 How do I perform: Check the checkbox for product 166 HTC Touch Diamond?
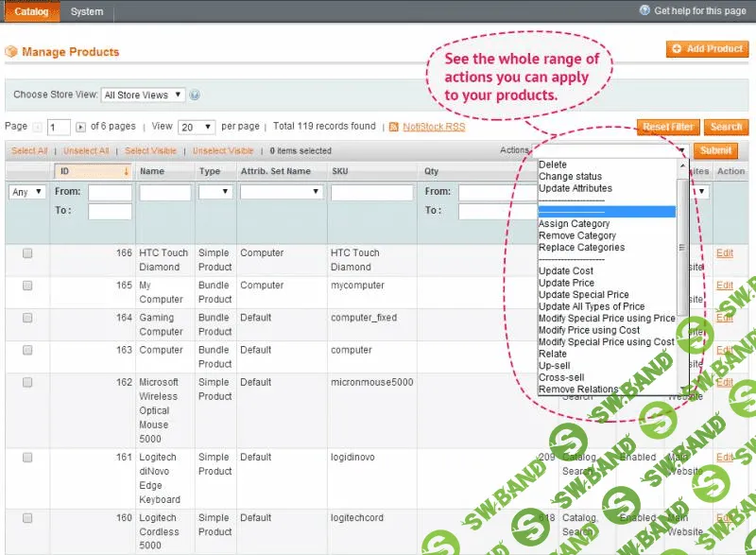(x=26, y=252)
